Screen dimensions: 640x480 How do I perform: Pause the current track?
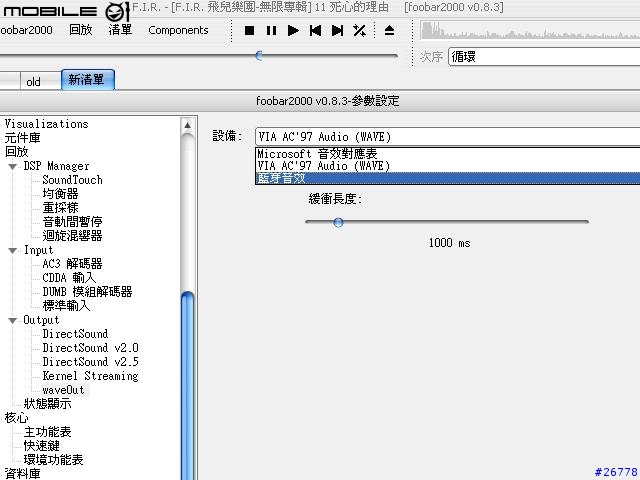click(271, 31)
